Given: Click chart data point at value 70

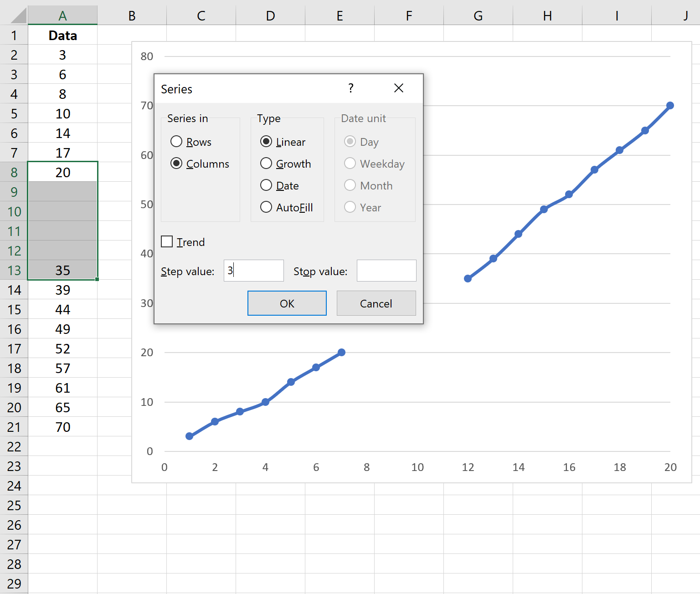Looking at the screenshot, I should point(670,106).
